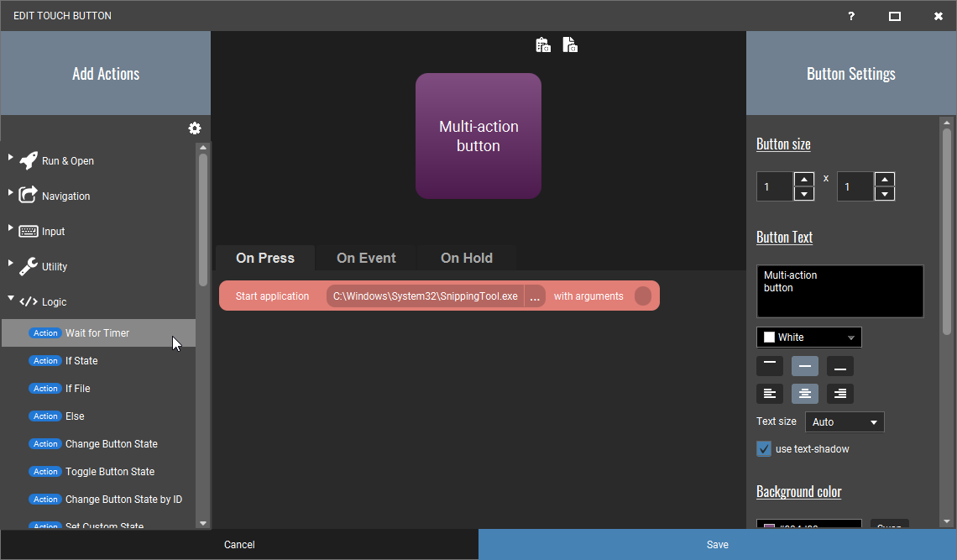Click the gear icon above the actions list
This screenshot has width=957, height=560.
tap(195, 128)
